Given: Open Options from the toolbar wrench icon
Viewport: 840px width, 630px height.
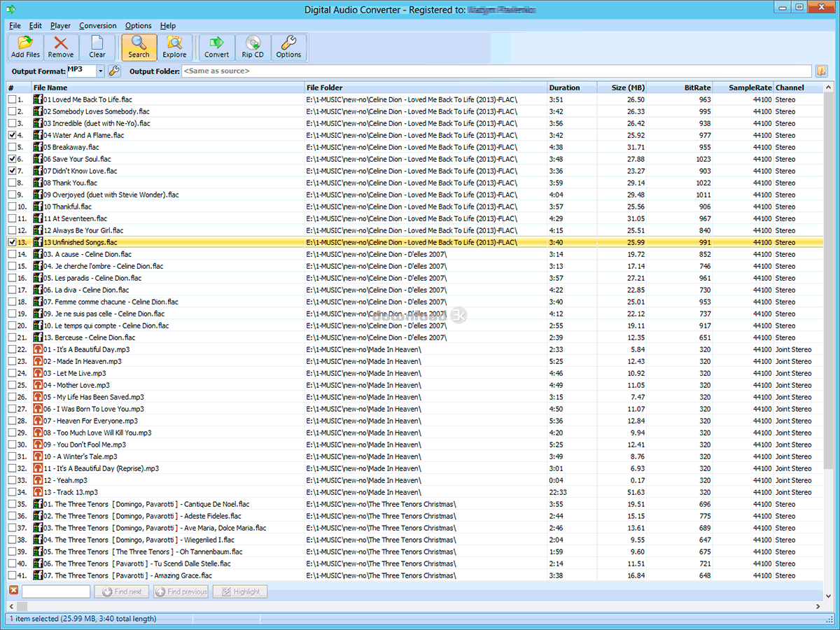Looking at the screenshot, I should pos(288,48).
